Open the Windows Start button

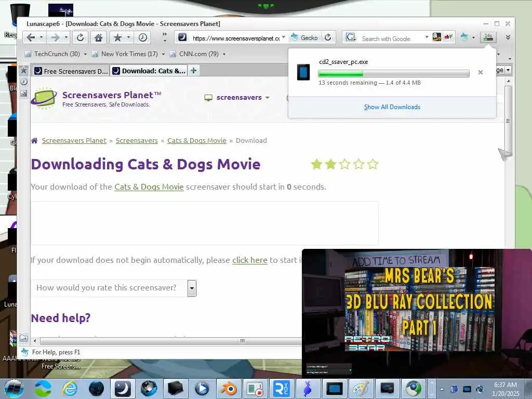tap(14, 389)
